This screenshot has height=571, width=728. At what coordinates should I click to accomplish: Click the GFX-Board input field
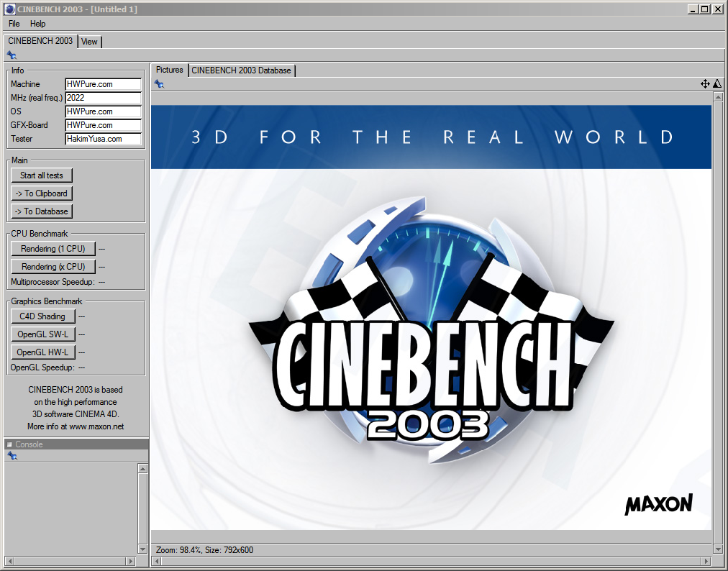(x=103, y=125)
